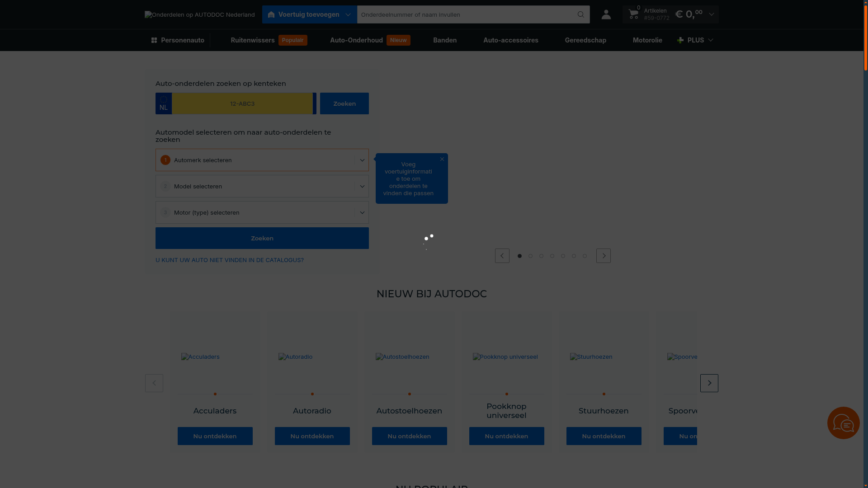Open Automerk selecteren dropdown
This screenshot has height=488, width=868.
click(x=262, y=160)
